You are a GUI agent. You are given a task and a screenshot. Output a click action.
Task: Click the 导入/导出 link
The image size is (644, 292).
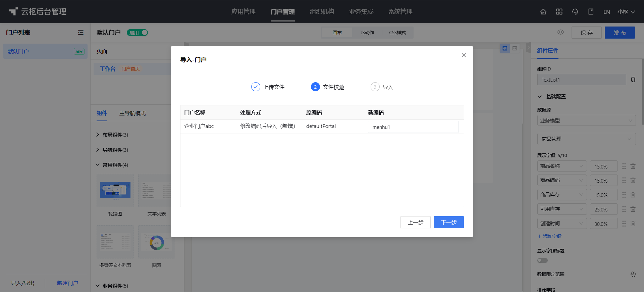pyautogui.click(x=23, y=283)
